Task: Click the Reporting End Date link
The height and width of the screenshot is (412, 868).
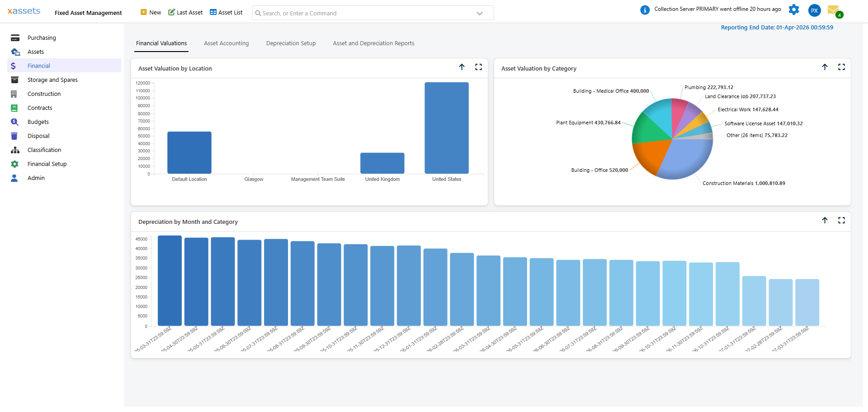Action: (777, 28)
